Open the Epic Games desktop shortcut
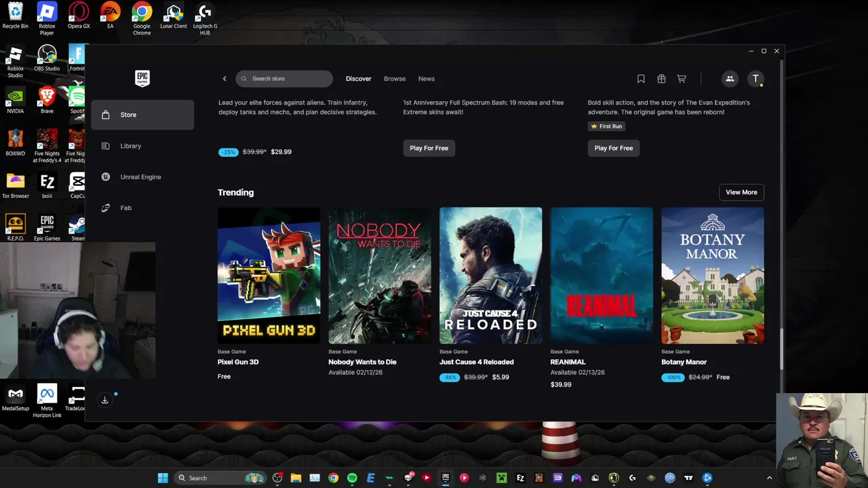Screen dimensions: 868x488 (x=47, y=228)
